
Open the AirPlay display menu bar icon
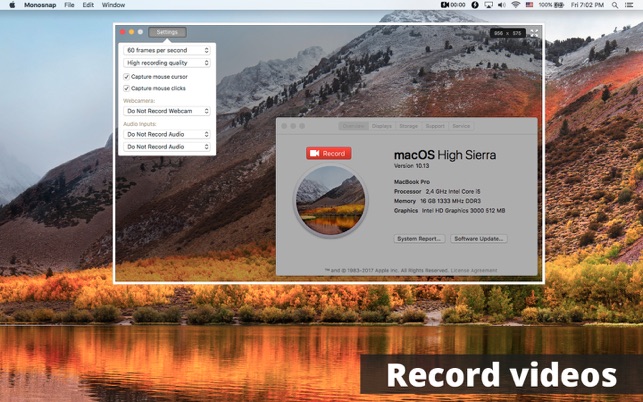pos(488,5)
